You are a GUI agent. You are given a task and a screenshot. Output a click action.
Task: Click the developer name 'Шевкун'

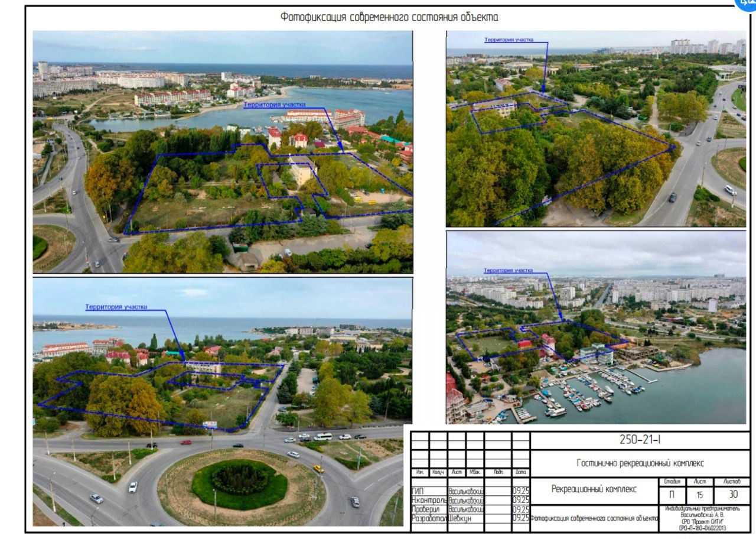[x=460, y=518]
